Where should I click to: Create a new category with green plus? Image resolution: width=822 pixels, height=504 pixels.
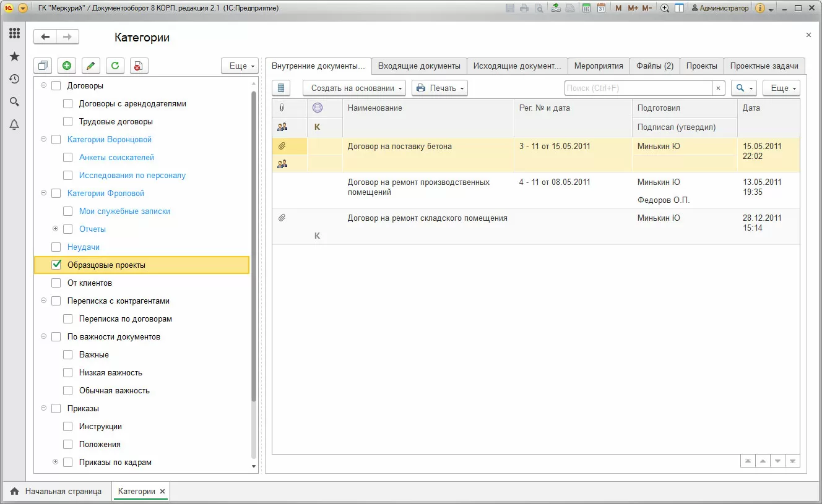[x=67, y=66]
